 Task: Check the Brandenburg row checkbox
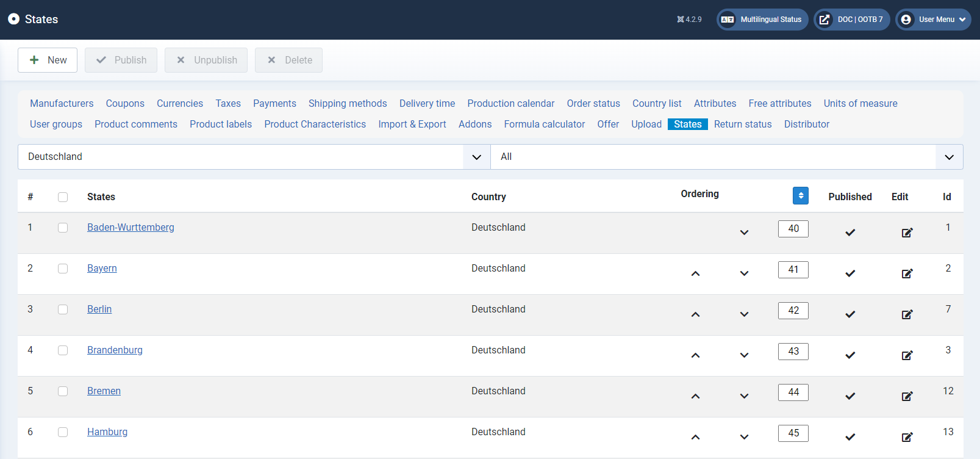point(63,350)
